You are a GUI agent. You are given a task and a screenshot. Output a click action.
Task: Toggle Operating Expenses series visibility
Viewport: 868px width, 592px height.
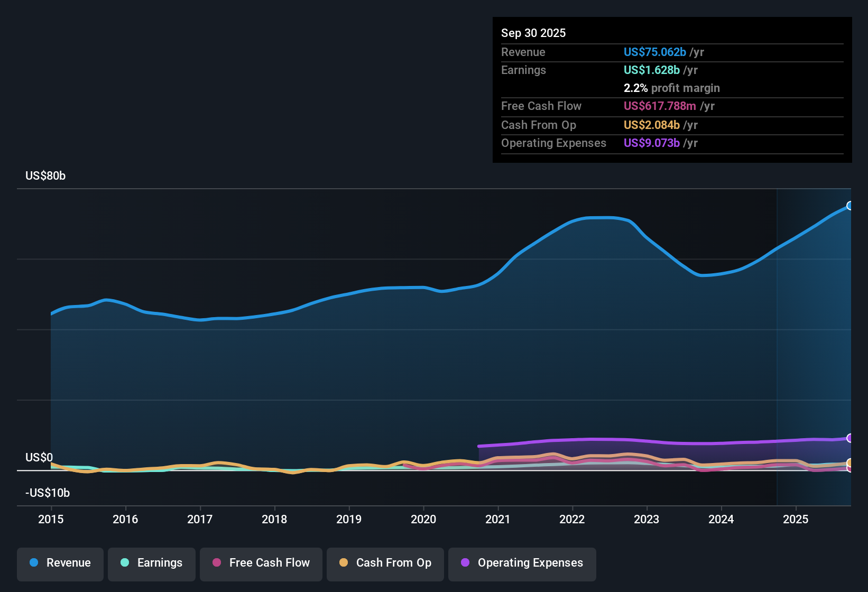pyautogui.click(x=522, y=563)
